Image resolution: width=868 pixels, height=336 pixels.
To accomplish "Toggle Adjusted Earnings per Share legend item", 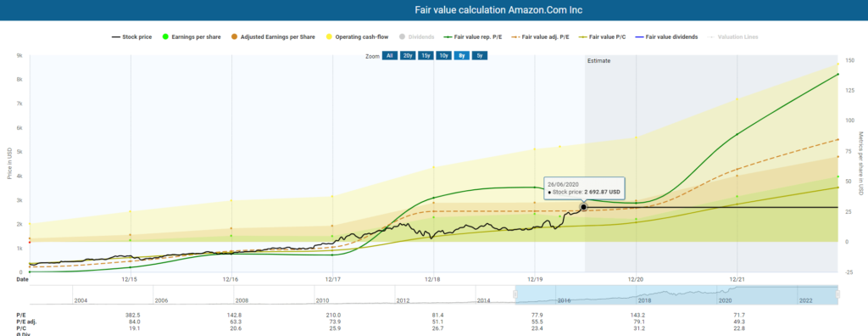I will [272, 37].
